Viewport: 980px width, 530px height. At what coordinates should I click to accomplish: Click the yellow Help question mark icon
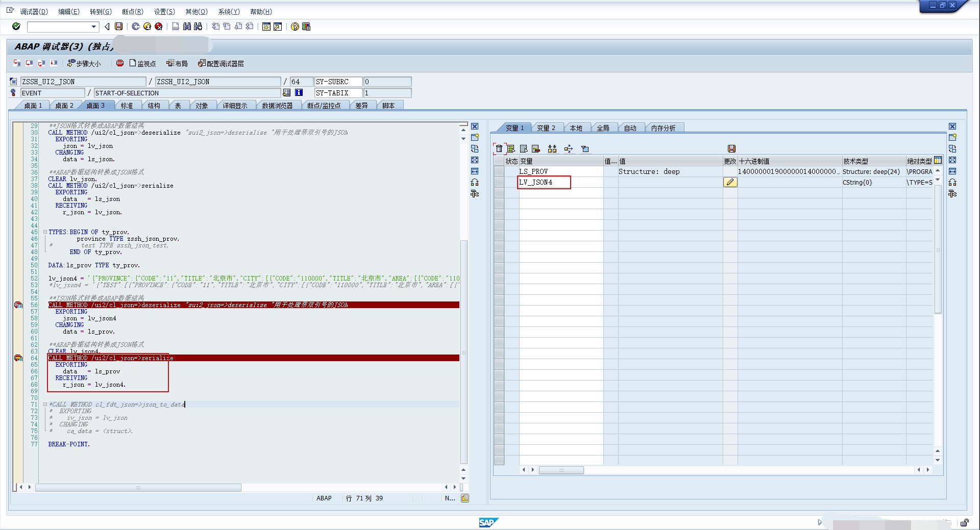coord(295,27)
